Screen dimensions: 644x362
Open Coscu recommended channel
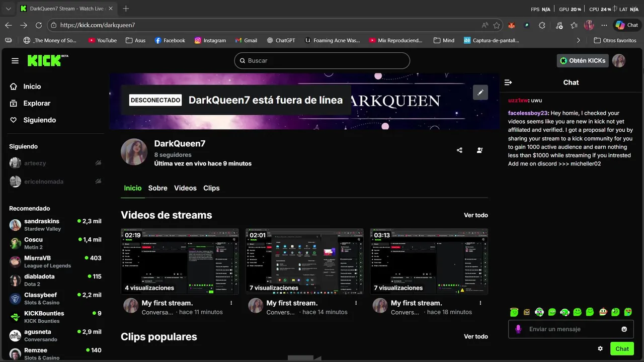pos(55,243)
